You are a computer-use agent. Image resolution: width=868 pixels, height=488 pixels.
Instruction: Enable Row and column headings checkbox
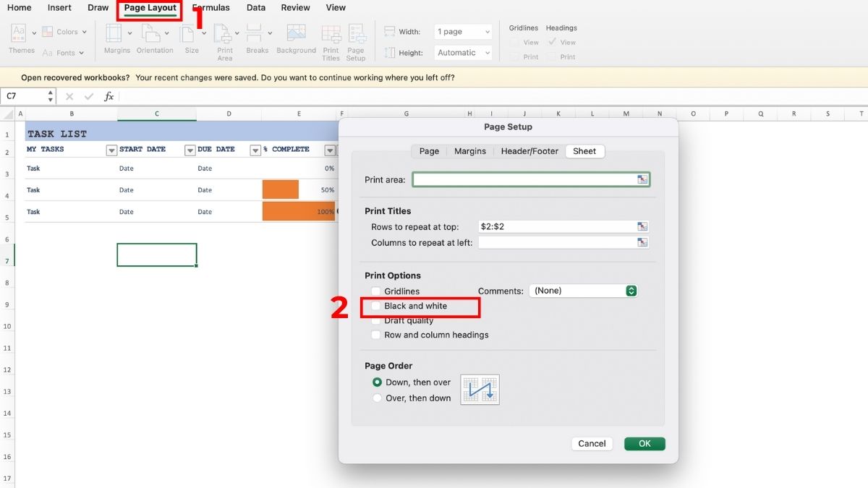point(376,335)
